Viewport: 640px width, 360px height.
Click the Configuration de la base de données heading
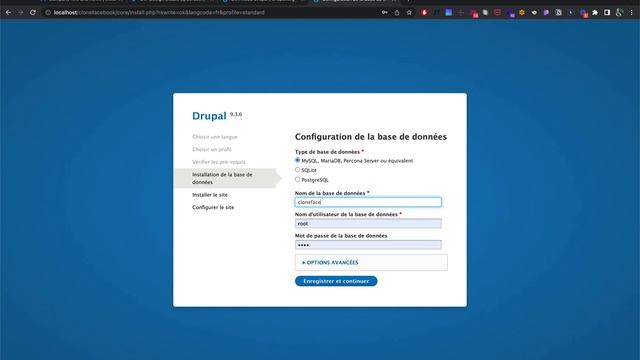coord(371,137)
